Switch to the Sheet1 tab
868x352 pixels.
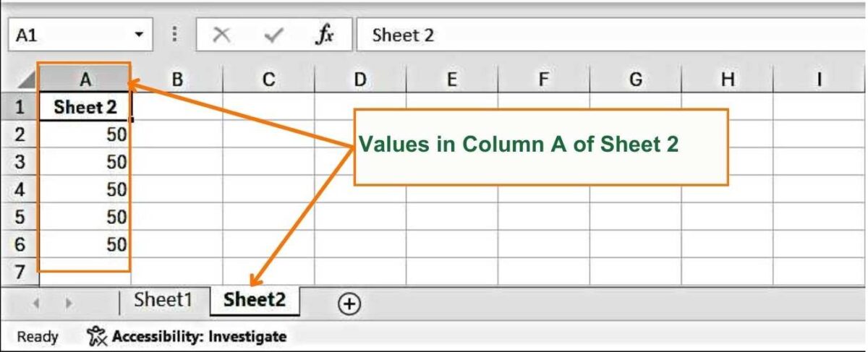163,300
